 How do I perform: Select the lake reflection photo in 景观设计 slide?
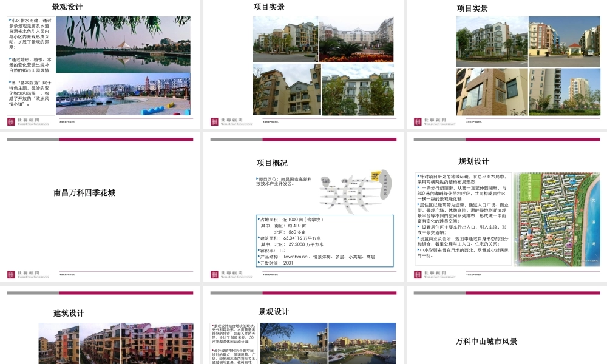pyautogui.click(x=123, y=44)
